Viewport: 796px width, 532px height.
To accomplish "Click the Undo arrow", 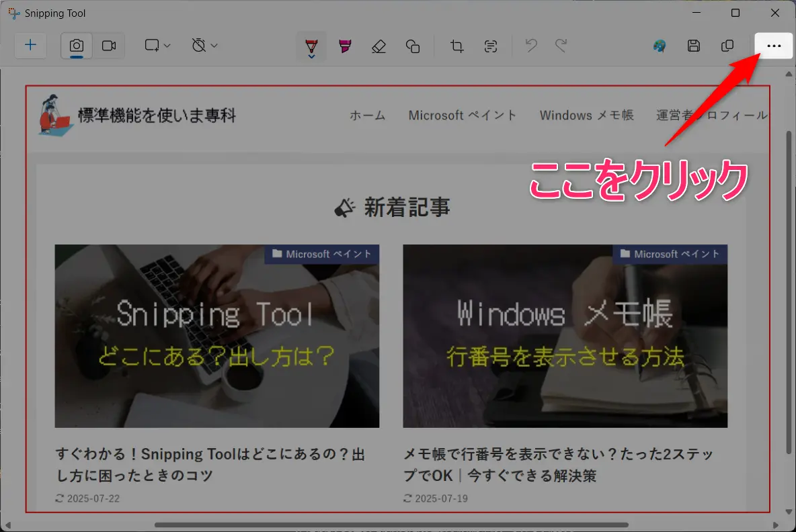I will (x=531, y=46).
